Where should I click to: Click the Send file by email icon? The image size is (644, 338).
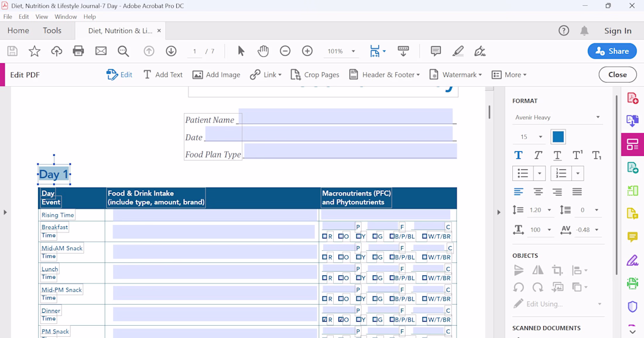[101, 51]
